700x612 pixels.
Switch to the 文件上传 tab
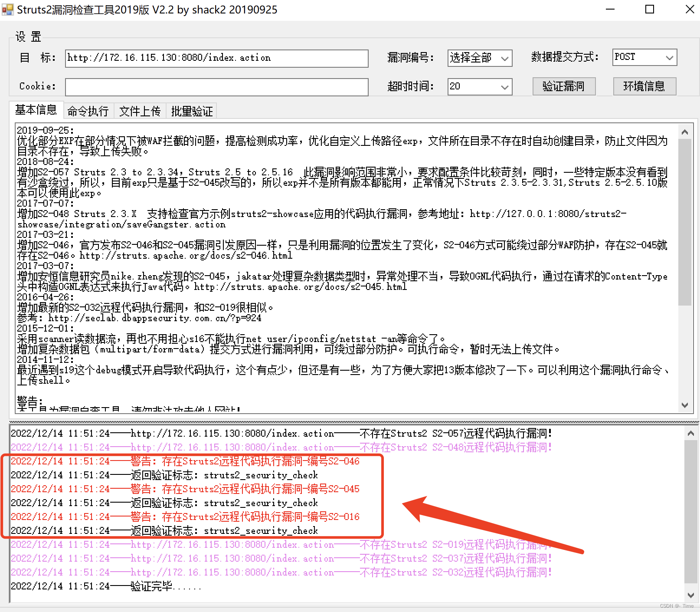point(140,111)
